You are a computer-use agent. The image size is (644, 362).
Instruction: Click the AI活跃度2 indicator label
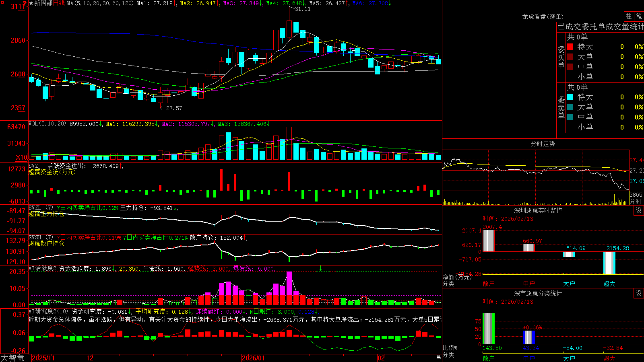tap(43, 268)
